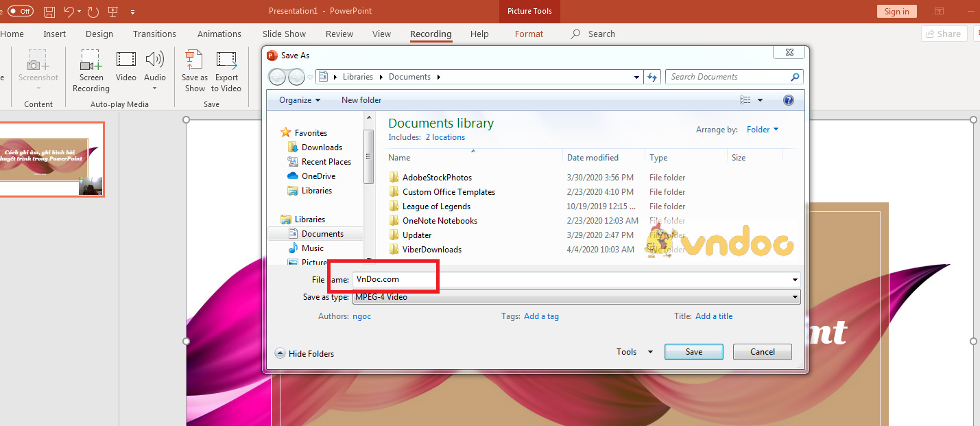Open the Slide Show ribbon tab
The image size is (980, 426).
pyautogui.click(x=284, y=34)
